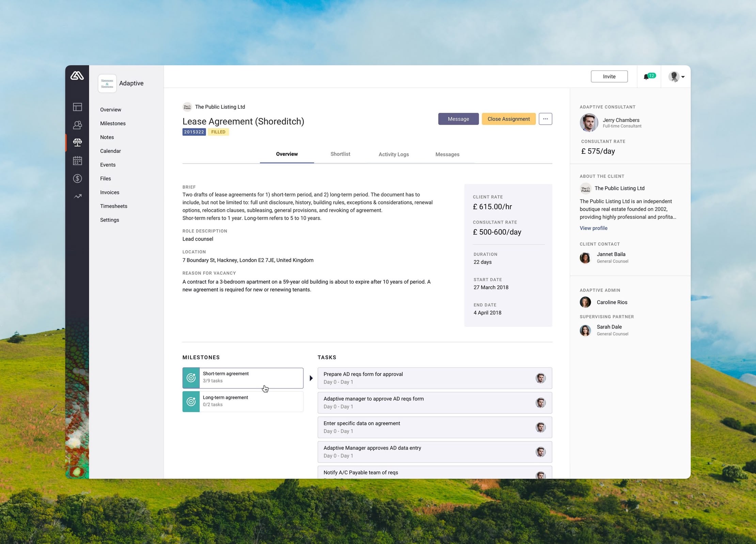This screenshot has width=756, height=544.
Task: Open the dollar billing icon in sidebar
Action: click(77, 178)
